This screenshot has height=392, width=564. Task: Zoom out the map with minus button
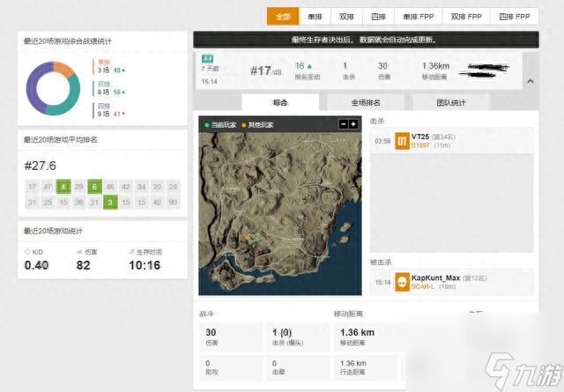coord(344,124)
